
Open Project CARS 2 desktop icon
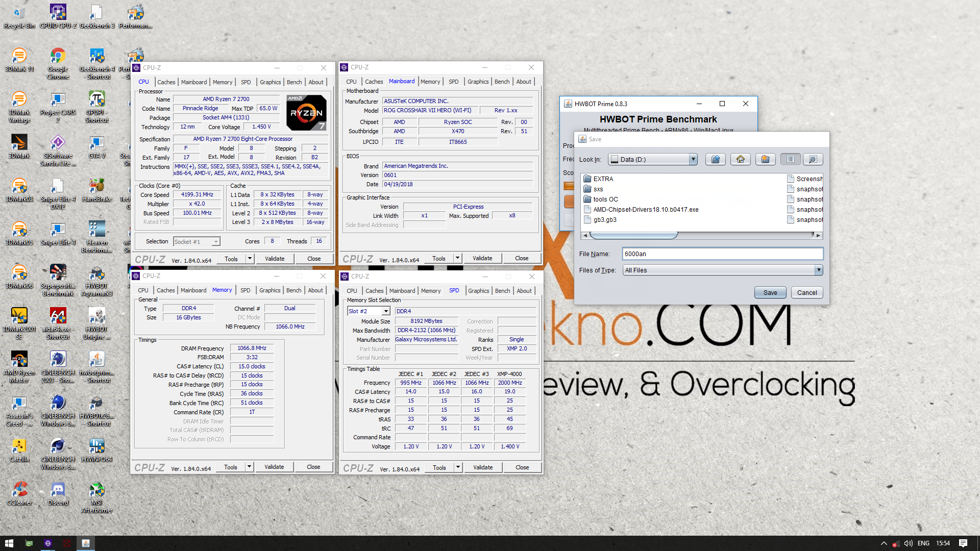pos(58,107)
